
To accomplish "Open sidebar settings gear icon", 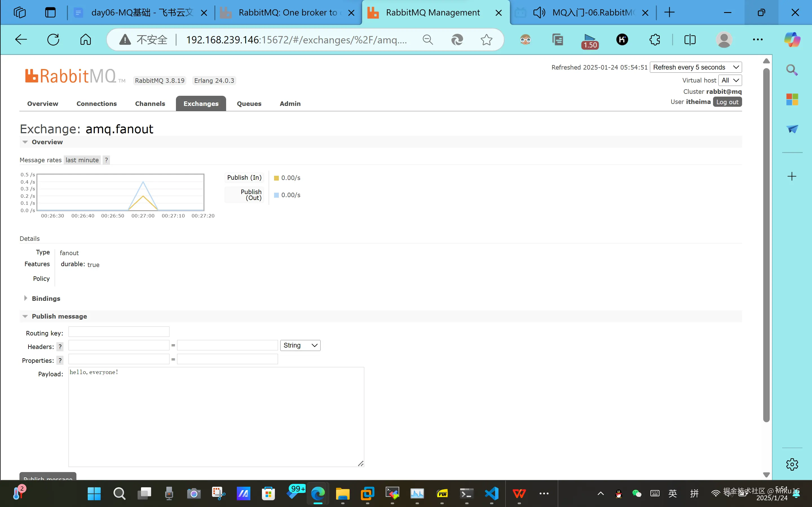I will pyautogui.click(x=792, y=464).
